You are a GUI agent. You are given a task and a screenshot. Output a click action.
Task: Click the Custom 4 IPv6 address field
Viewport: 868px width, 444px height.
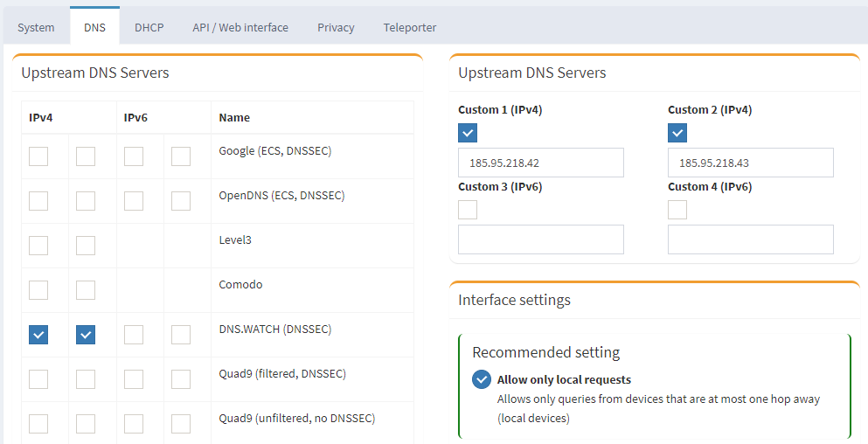click(x=750, y=239)
